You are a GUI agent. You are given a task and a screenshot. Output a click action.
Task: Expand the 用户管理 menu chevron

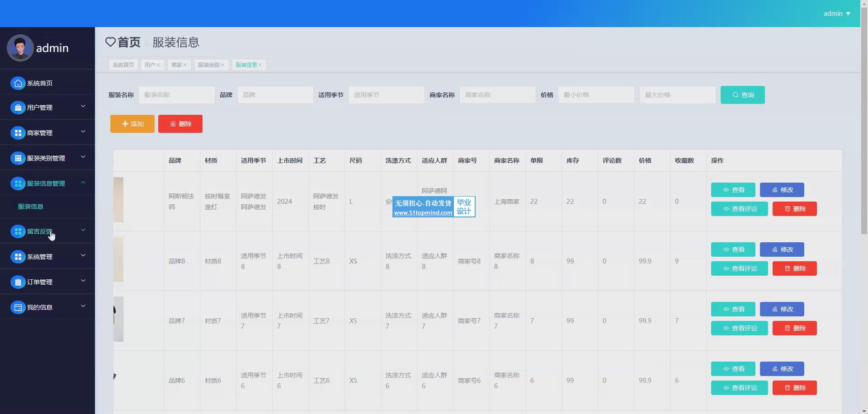pyautogui.click(x=83, y=106)
